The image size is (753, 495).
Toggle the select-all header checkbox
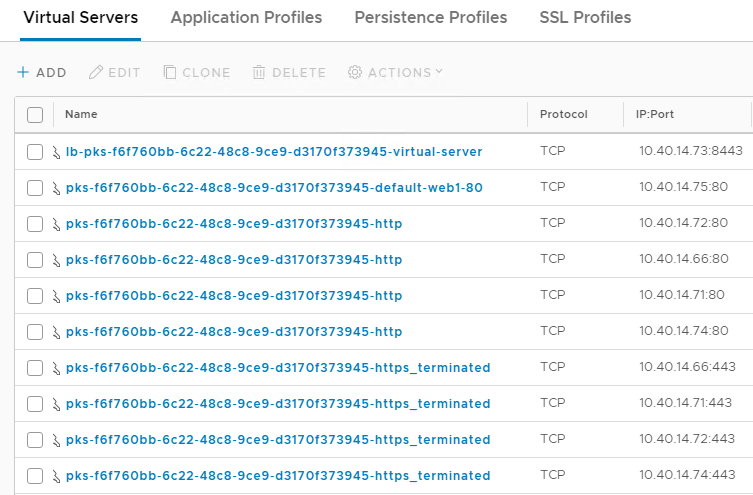(x=35, y=115)
